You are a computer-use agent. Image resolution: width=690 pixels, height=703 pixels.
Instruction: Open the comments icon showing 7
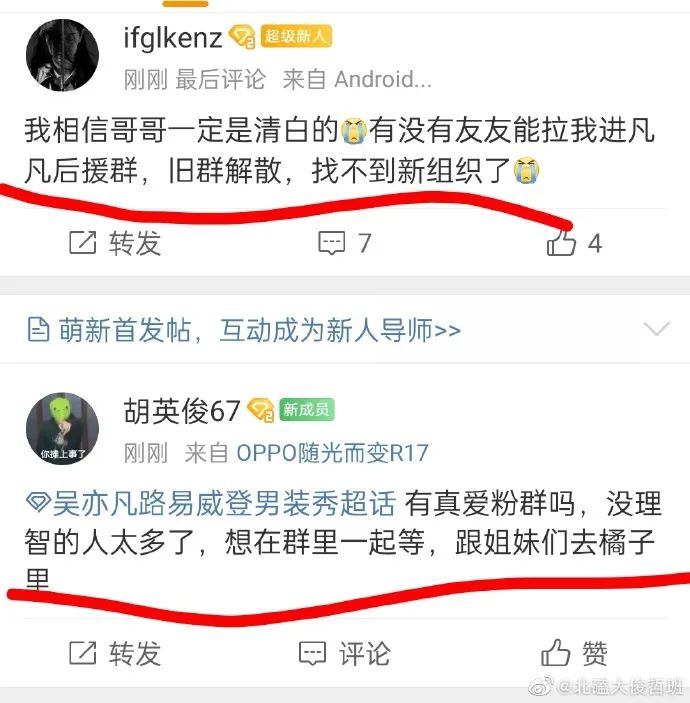coord(332,243)
